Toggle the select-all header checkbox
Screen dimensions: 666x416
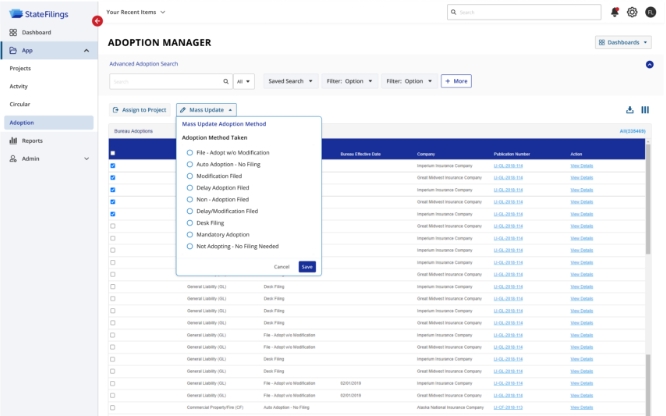pyautogui.click(x=113, y=153)
